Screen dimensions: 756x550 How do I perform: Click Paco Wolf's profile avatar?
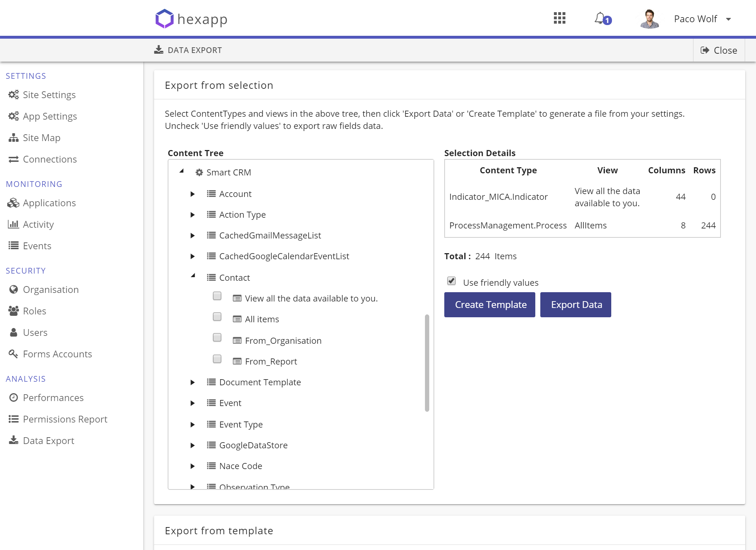click(x=650, y=19)
